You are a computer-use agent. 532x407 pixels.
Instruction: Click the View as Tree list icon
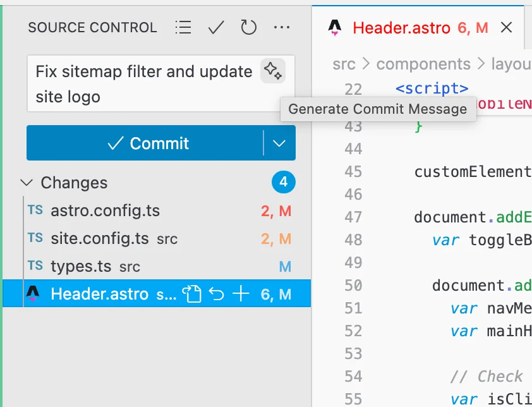pos(183,27)
